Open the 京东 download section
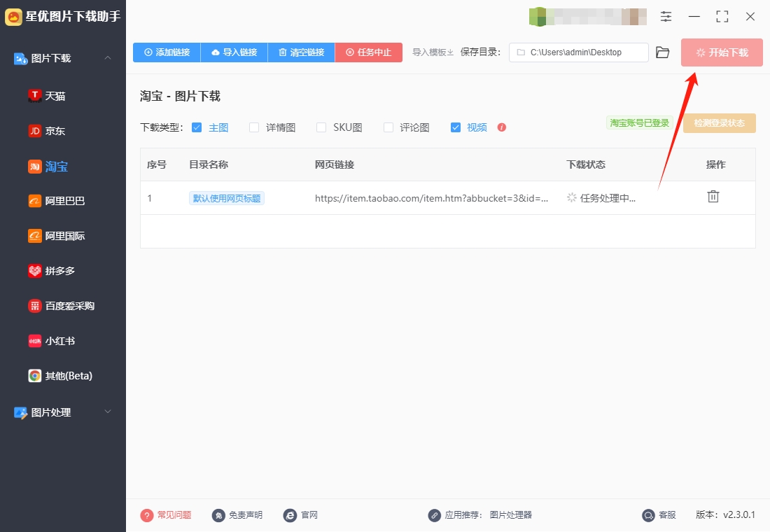Screen dimensions: 770x532 pyautogui.click(x=47, y=131)
